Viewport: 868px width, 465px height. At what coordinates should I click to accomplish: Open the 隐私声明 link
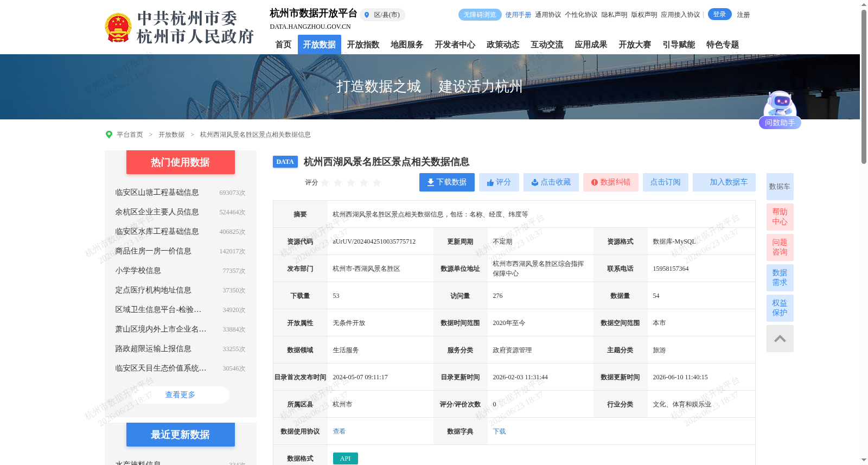(x=614, y=15)
